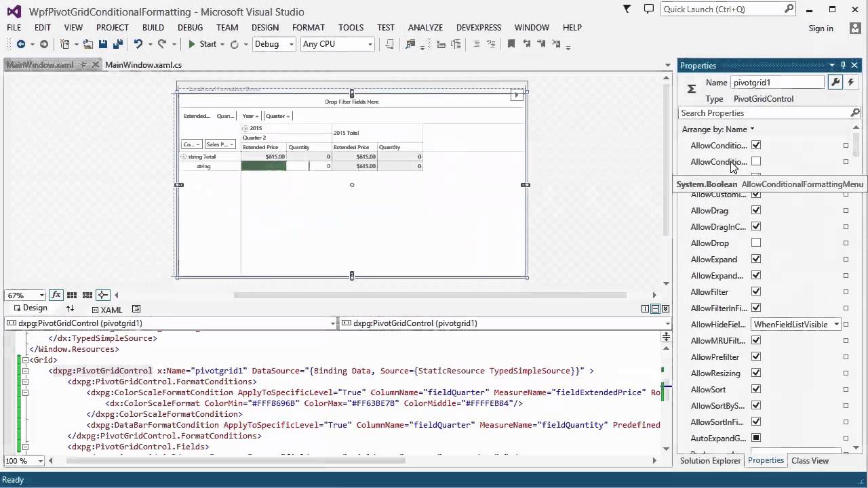Click the Save All toolbar icon
868x488 pixels.
click(117, 44)
